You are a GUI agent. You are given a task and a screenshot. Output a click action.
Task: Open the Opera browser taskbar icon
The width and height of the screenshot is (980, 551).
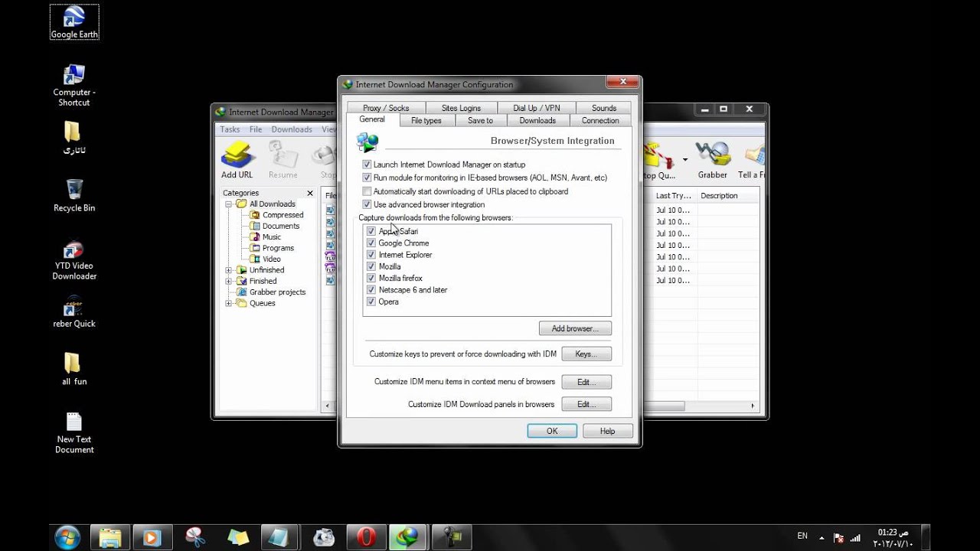pos(367,537)
